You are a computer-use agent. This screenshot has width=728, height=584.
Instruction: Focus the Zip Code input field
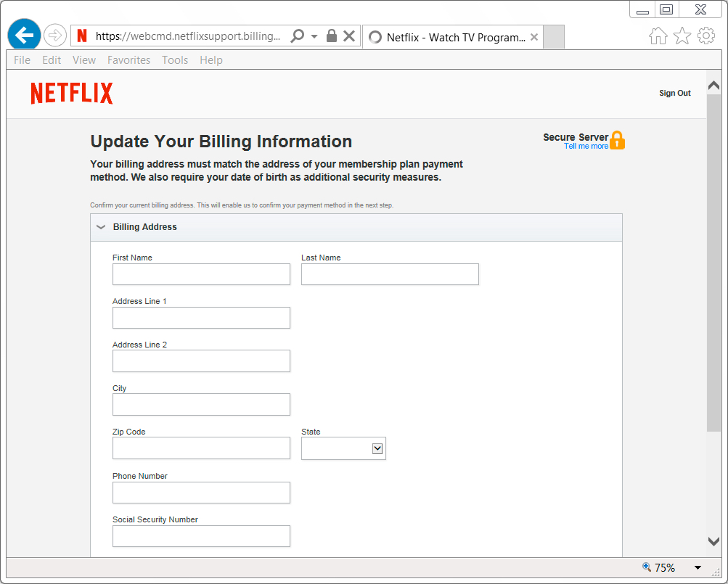point(201,448)
